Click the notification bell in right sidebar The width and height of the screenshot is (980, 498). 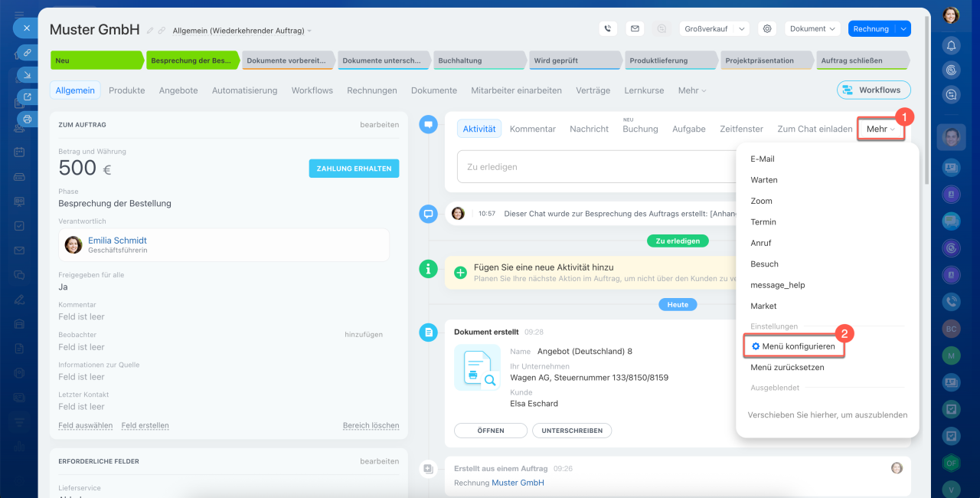(951, 45)
